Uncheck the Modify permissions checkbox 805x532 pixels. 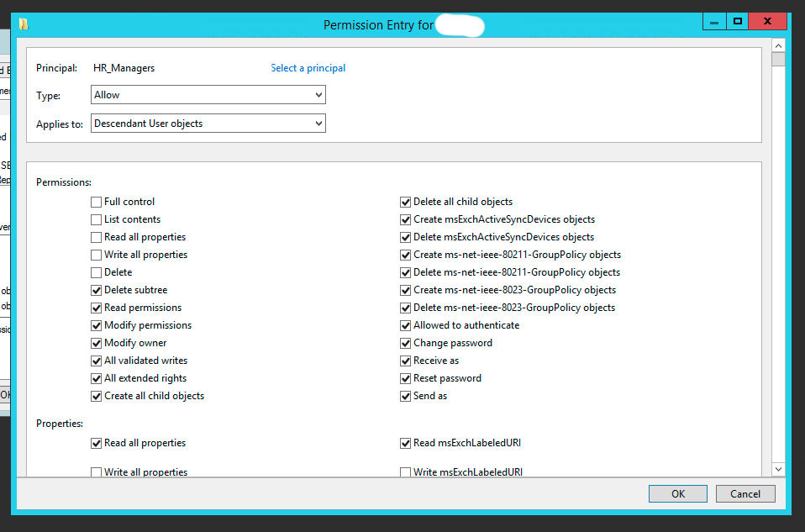(x=97, y=325)
